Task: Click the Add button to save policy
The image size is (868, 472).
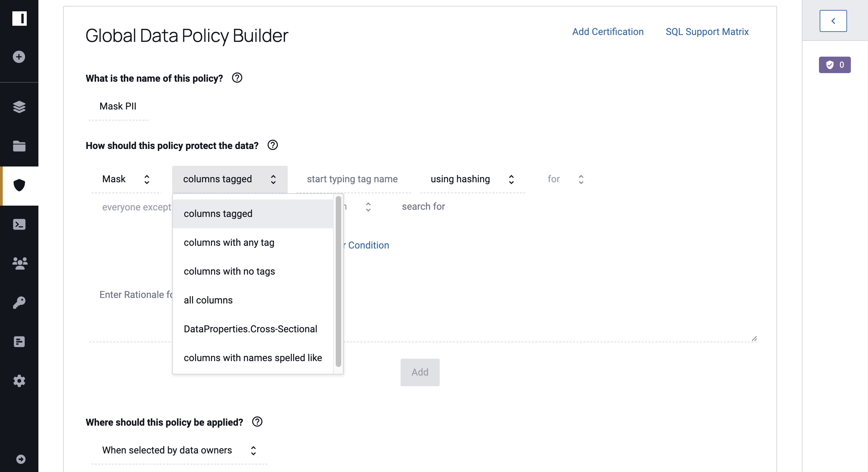Action: click(x=419, y=372)
